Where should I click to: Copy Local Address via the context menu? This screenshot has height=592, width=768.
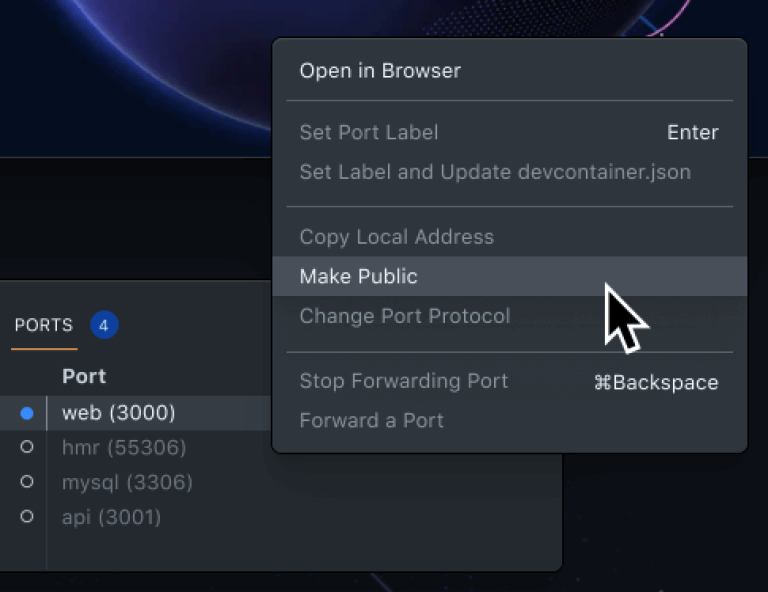coord(397,237)
